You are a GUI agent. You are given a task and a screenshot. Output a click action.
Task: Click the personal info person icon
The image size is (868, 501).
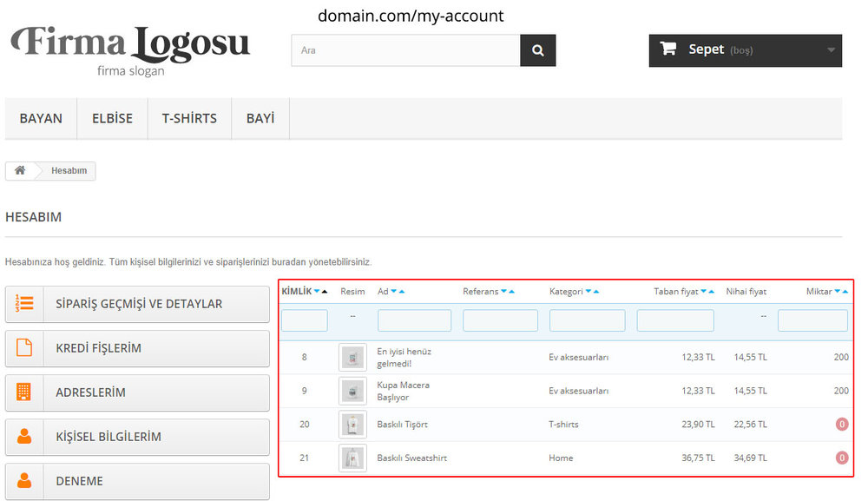point(24,436)
